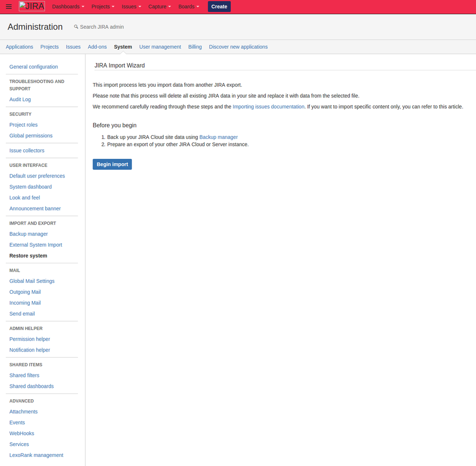Open Announcement banner settings
Image resolution: width=476 pixels, height=466 pixels.
[x=35, y=208]
